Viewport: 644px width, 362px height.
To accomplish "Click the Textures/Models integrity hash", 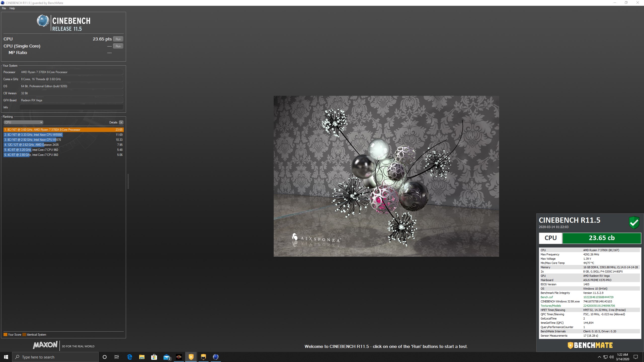I will pos(599,306).
